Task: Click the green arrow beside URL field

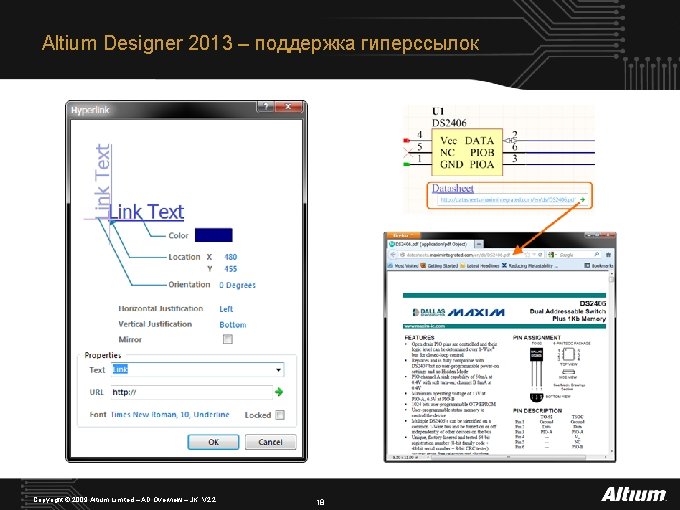Action: (x=279, y=392)
